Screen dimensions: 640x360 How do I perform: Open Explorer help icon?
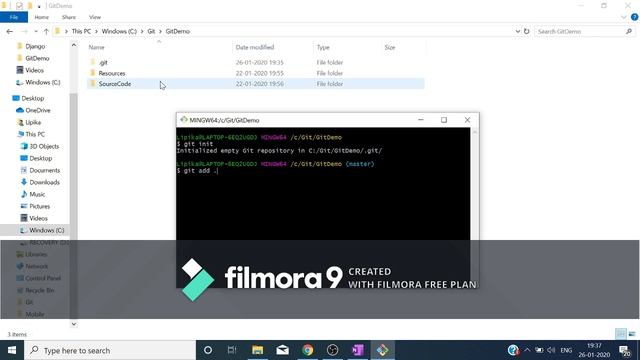(635, 17)
